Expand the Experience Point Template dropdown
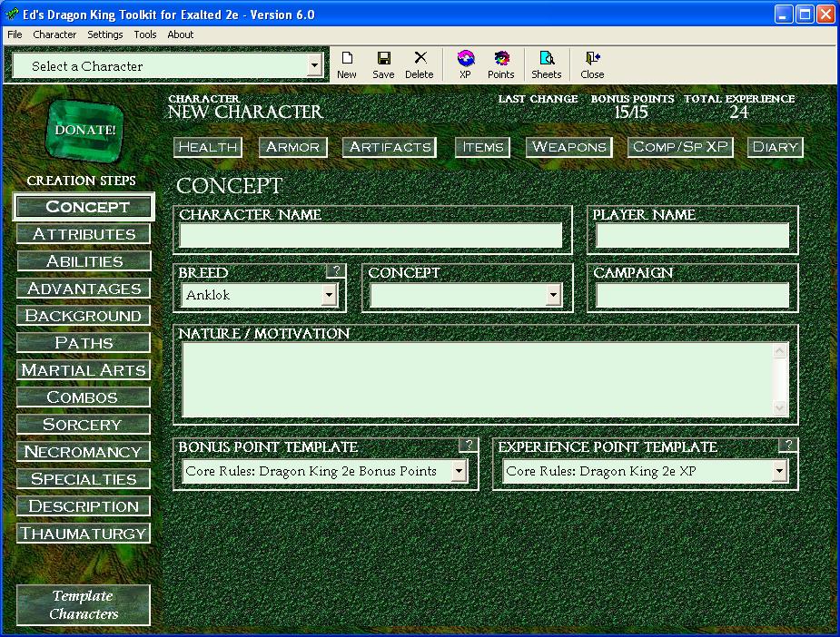Viewport: 840px width, 637px height. tap(779, 472)
